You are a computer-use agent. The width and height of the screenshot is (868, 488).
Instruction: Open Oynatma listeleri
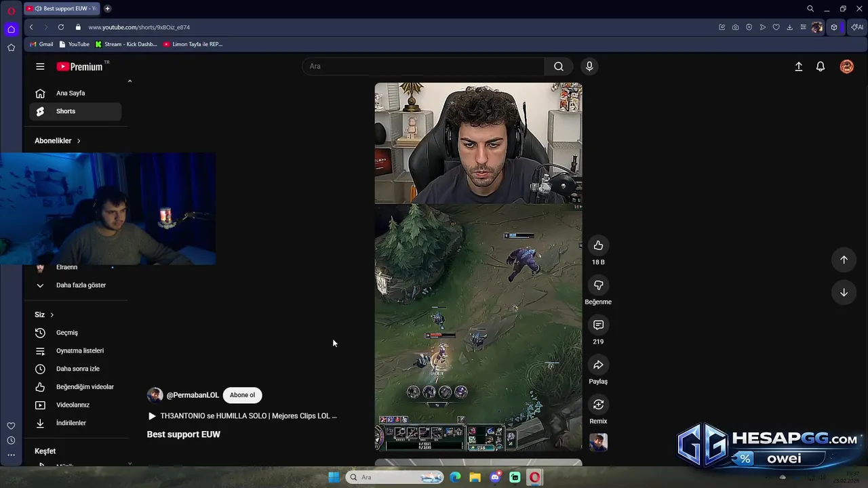click(75, 350)
